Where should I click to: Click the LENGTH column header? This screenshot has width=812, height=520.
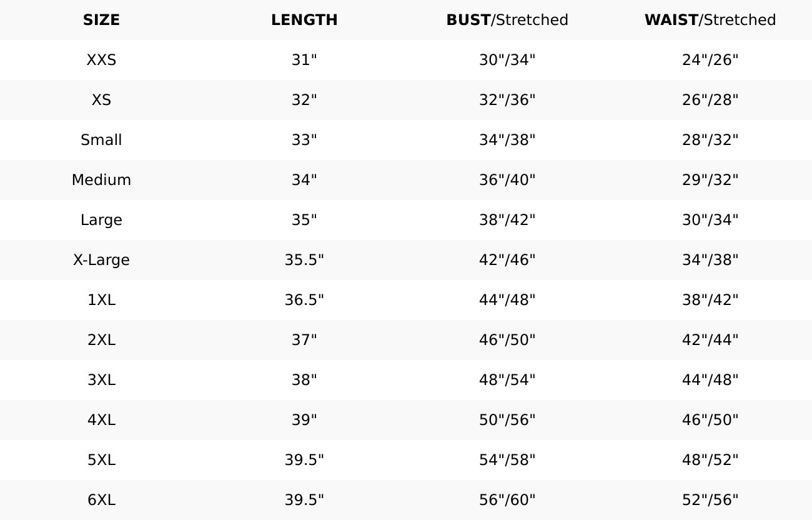(x=304, y=20)
